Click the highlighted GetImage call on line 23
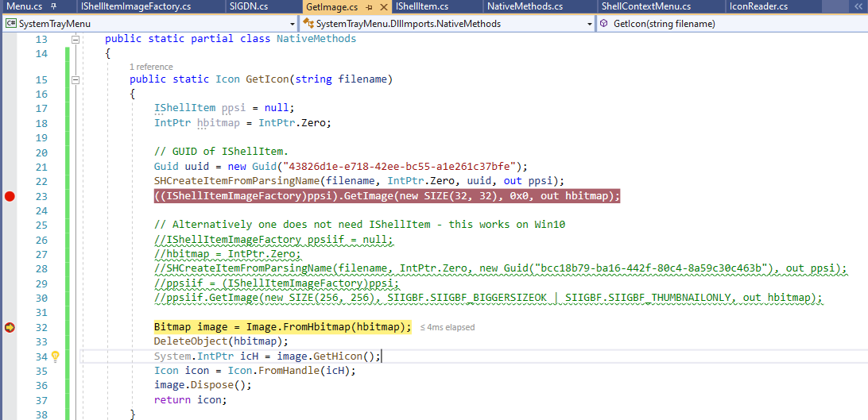 click(387, 195)
